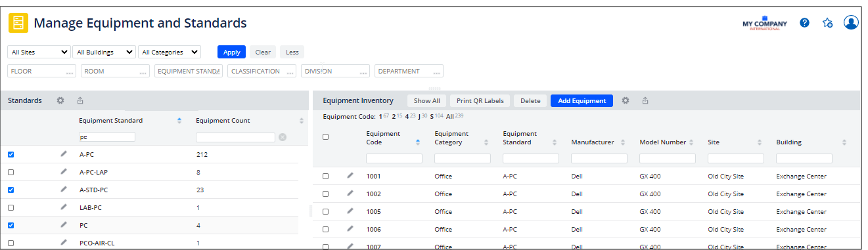Edit the LAB-PC standard pencil icon

pyautogui.click(x=64, y=207)
